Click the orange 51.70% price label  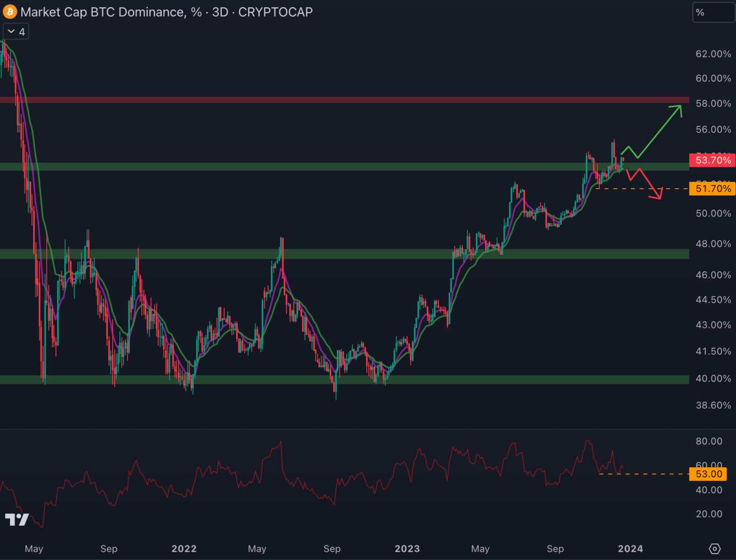713,189
